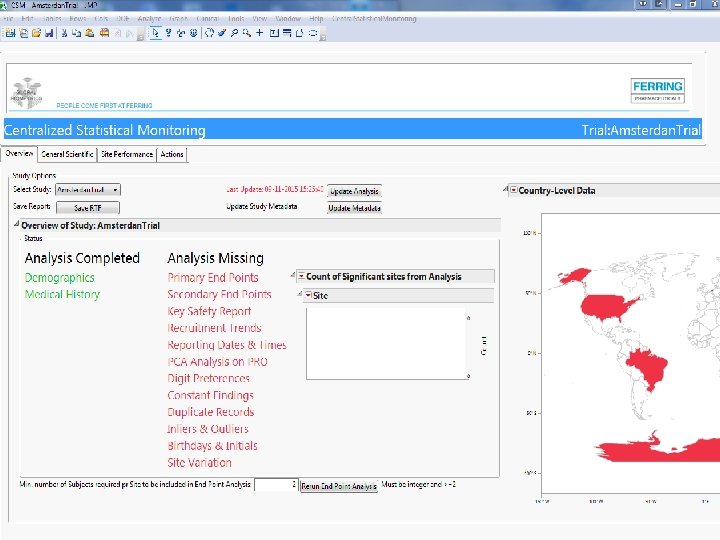
Task: Select the Simple Shape tool
Action: tap(313, 33)
